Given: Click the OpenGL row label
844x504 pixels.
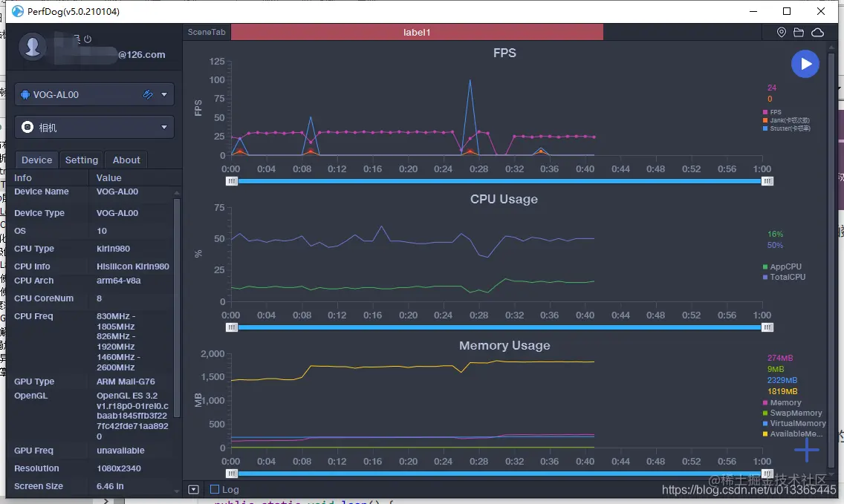Looking at the screenshot, I should tap(30, 396).
